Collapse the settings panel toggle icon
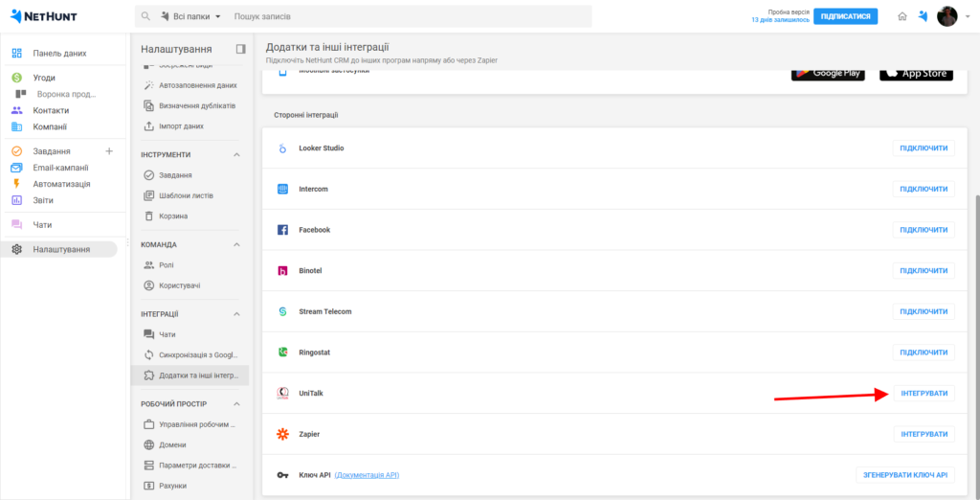The height and width of the screenshot is (500, 980). pyautogui.click(x=240, y=48)
